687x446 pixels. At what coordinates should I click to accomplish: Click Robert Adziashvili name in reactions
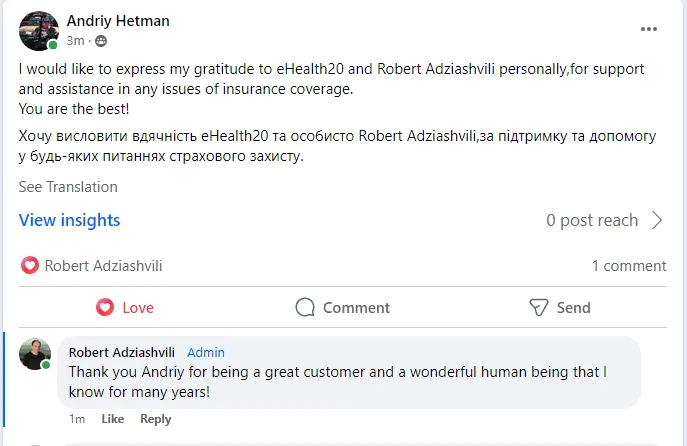(x=103, y=266)
